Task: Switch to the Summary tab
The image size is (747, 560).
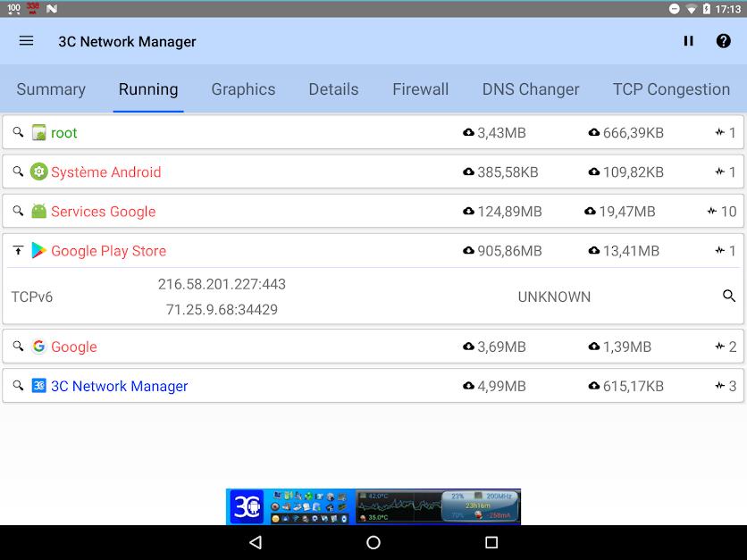Action: (x=51, y=89)
